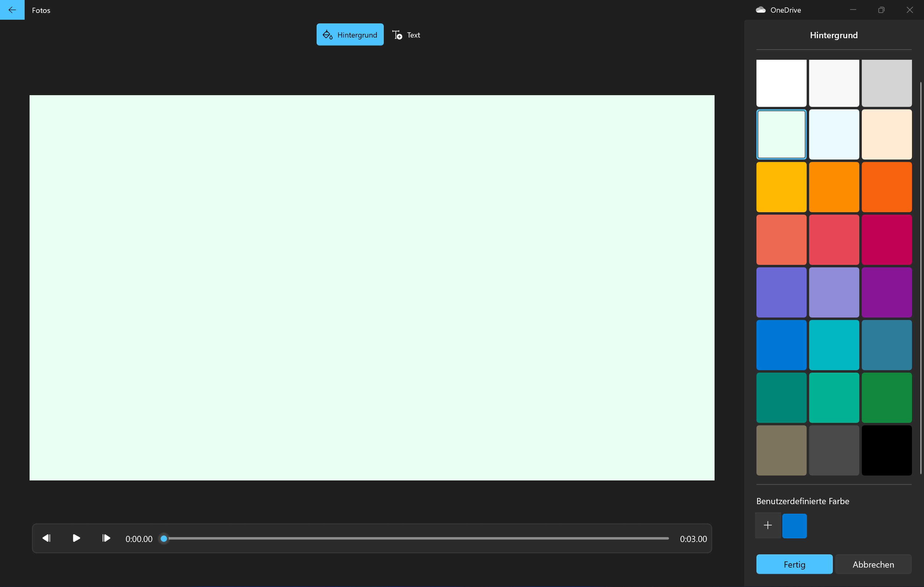
Task: Choose the peach cream swatch
Action: tap(886, 134)
